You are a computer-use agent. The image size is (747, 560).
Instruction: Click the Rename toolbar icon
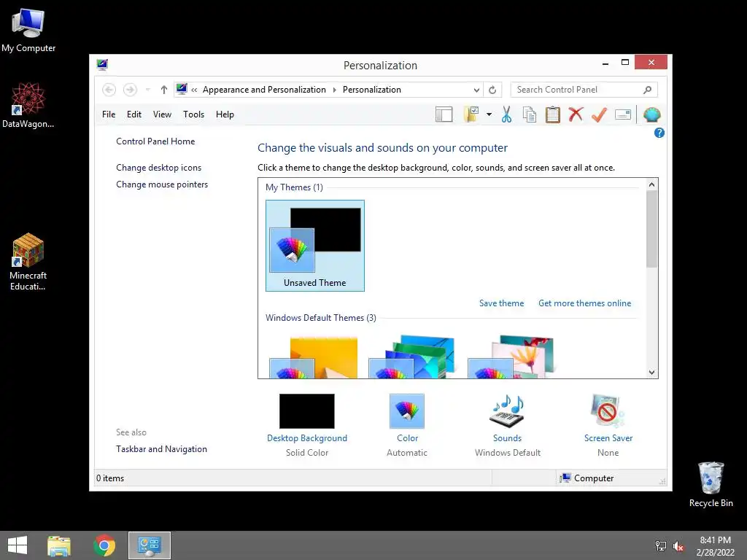[x=623, y=114]
